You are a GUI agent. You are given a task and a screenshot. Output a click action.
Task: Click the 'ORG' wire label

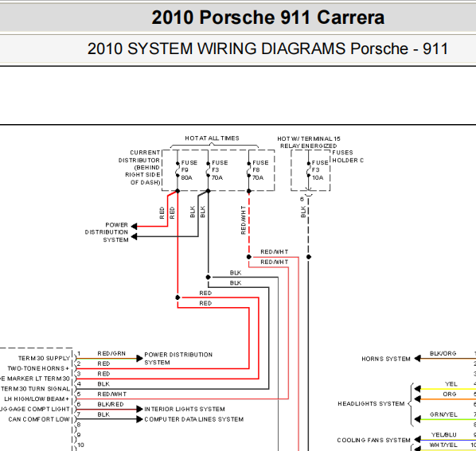click(x=450, y=394)
